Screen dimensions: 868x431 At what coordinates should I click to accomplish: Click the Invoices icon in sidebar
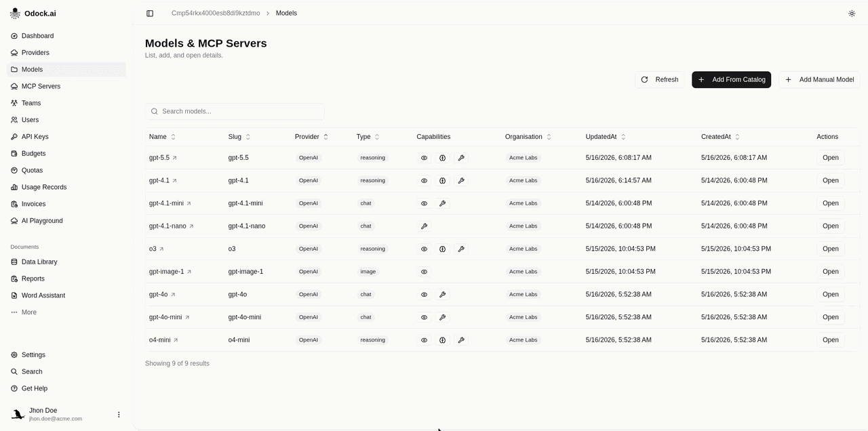click(x=14, y=204)
